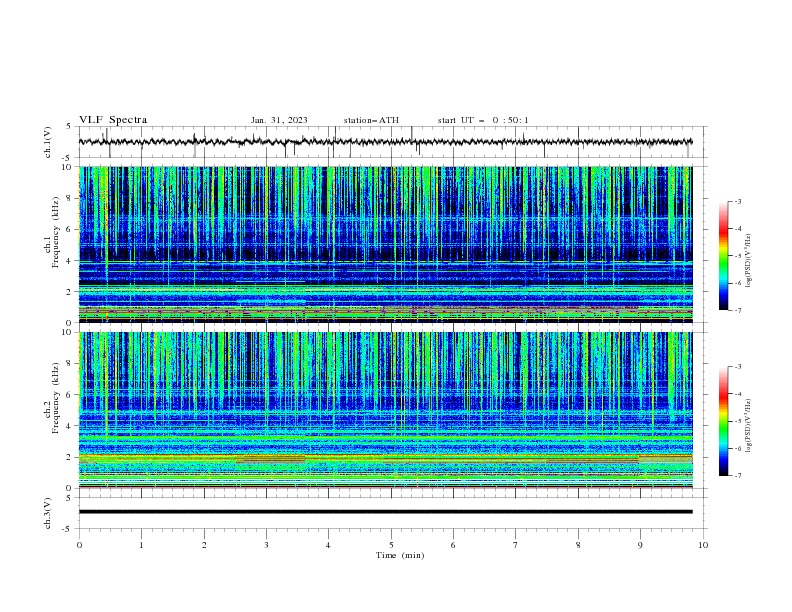Screen dimensions: 792x612
Task: Click time axis tick label "2"
Action: coord(204,545)
